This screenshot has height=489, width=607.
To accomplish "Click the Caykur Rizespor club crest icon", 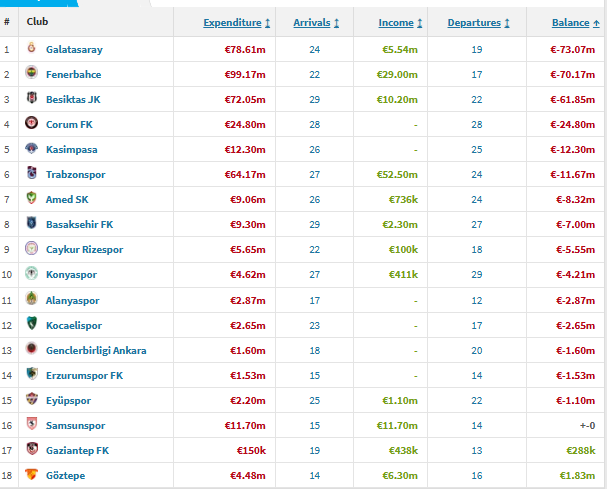I will 31,248.
